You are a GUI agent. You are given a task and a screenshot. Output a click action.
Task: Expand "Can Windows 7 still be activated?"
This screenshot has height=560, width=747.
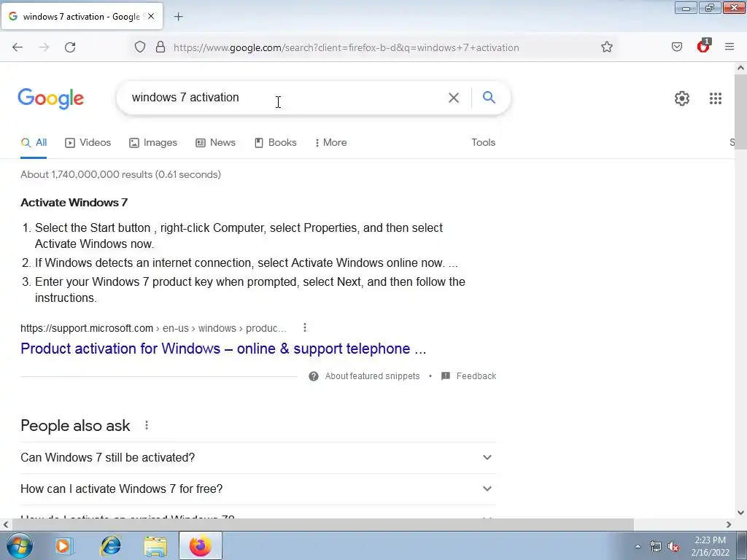click(x=258, y=458)
